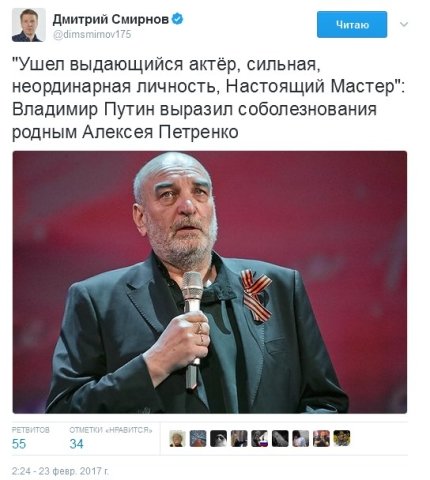Open seventh avatar in likers row

tap(301, 438)
